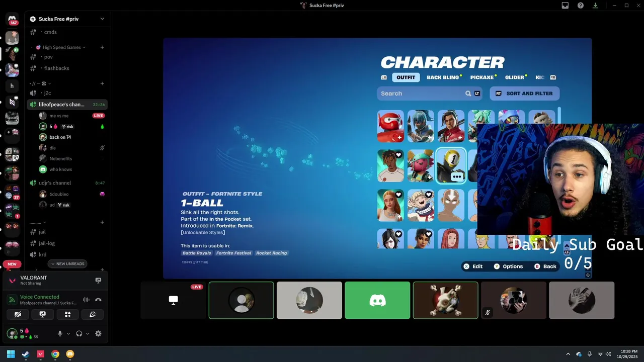This screenshot has width=644, height=362.
Task: Mute microphone in user panel
Action: (x=60, y=333)
